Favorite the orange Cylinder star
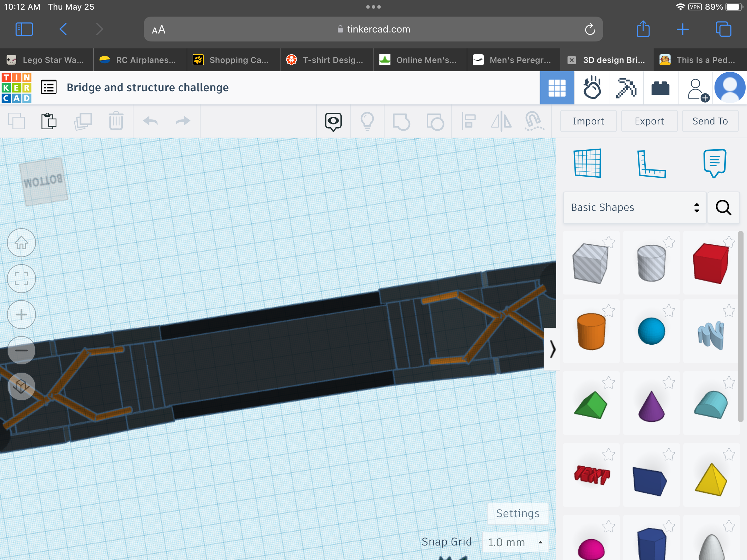 [609, 310]
